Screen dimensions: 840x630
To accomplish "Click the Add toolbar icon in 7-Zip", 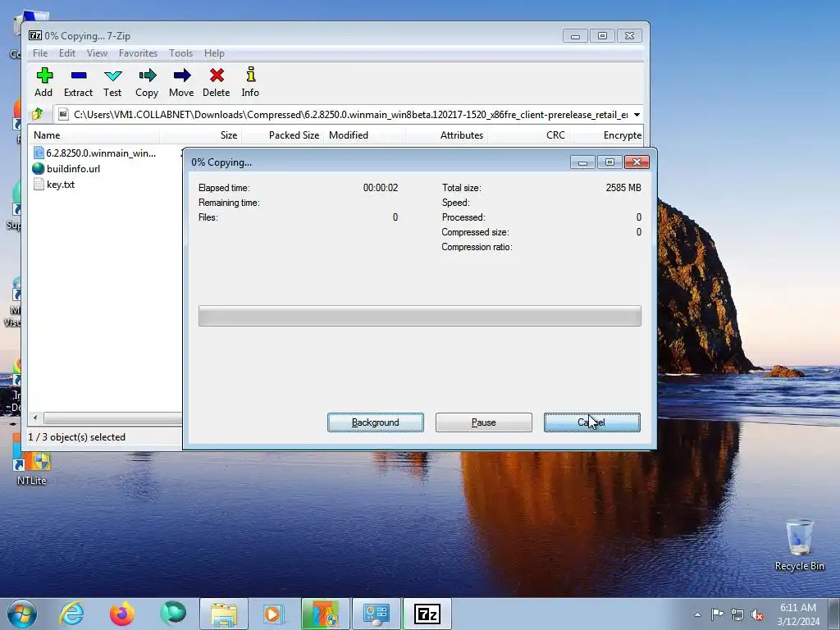I will [x=44, y=82].
